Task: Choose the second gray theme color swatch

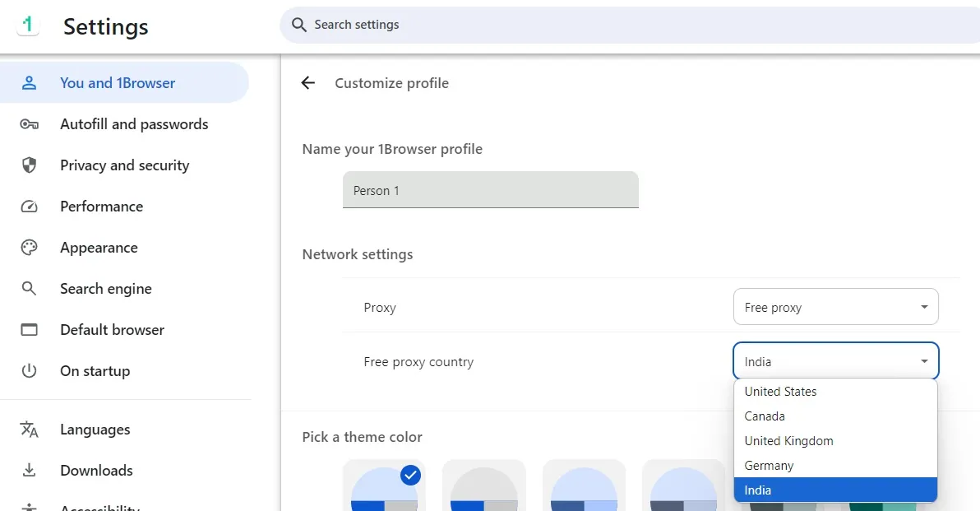Action: (483, 485)
